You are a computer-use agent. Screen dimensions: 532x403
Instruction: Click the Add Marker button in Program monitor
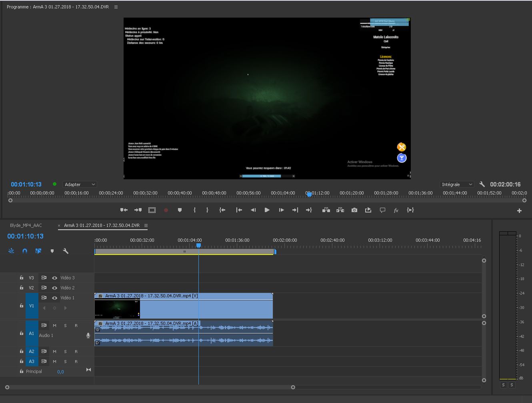180,210
